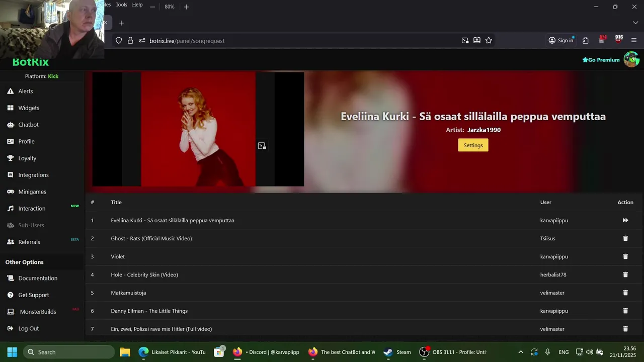Open the Tools menu
The height and width of the screenshot is (362, 644).
121,5
